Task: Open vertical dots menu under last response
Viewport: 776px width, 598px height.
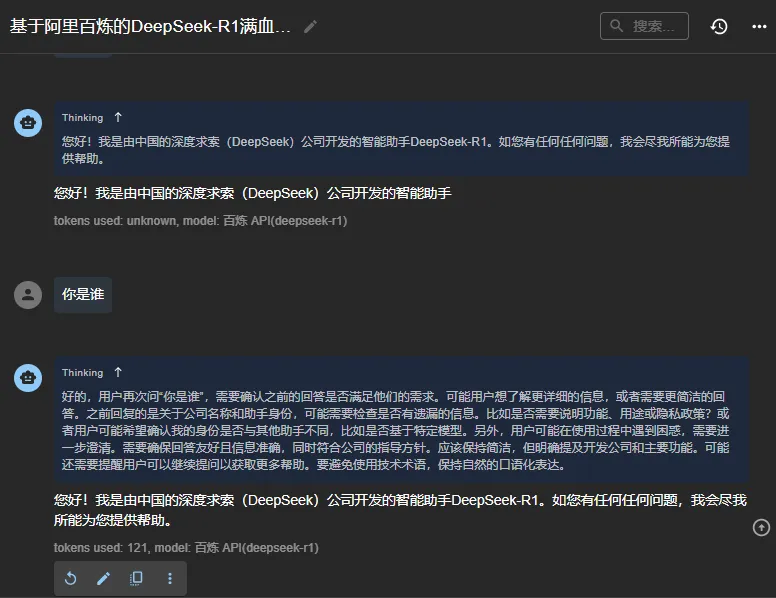Action: pyautogui.click(x=170, y=578)
